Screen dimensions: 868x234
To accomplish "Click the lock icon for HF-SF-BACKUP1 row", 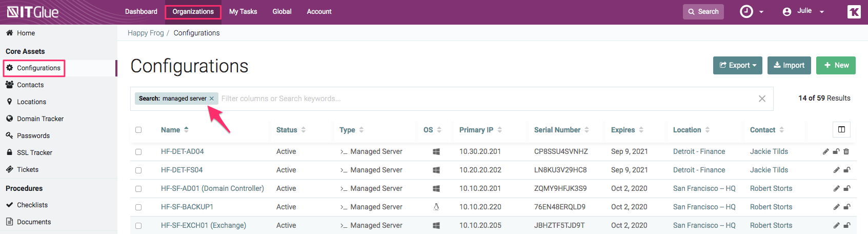I will (847, 207).
